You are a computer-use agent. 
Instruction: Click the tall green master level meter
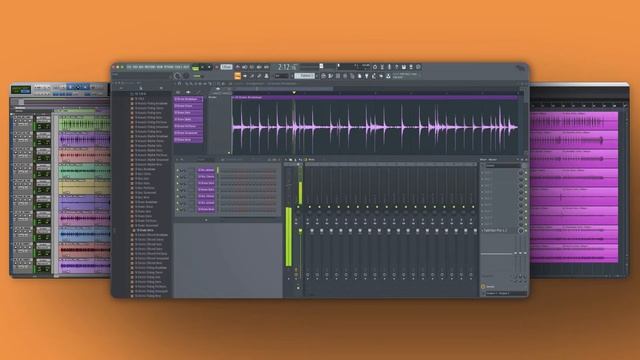[x=289, y=237]
